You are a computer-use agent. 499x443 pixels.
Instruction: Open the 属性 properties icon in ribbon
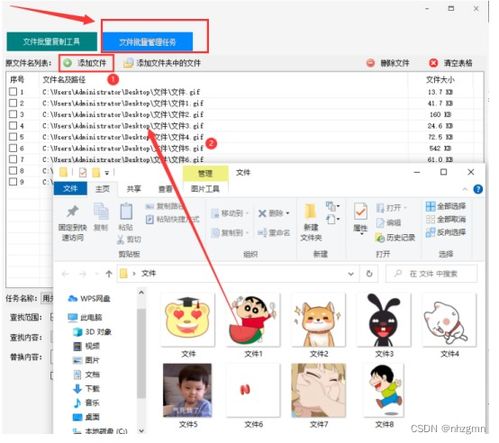tap(360, 211)
